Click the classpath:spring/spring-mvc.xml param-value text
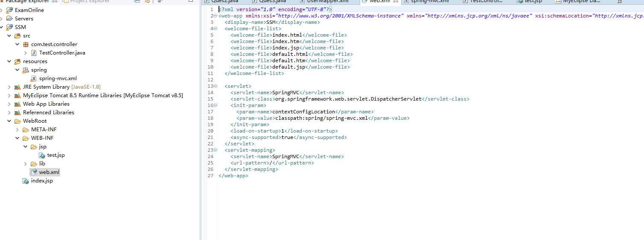Screen dimensions: 644x240 pyautogui.click(x=321, y=118)
